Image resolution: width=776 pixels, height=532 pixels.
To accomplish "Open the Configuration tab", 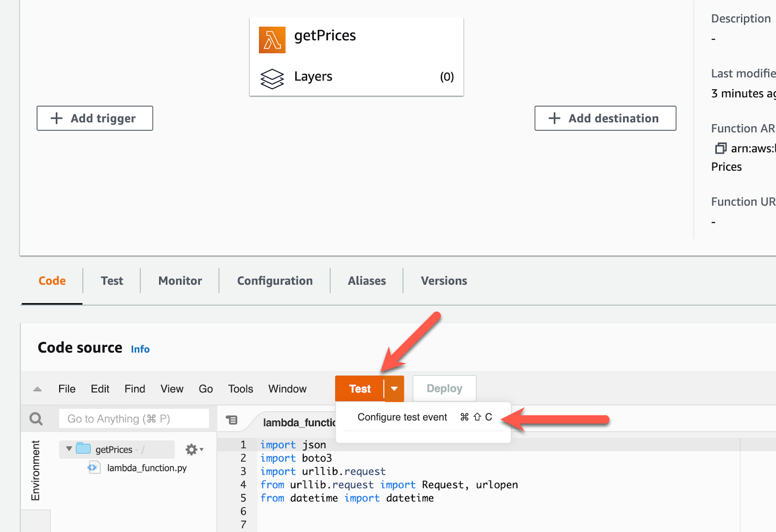I will pos(275,281).
